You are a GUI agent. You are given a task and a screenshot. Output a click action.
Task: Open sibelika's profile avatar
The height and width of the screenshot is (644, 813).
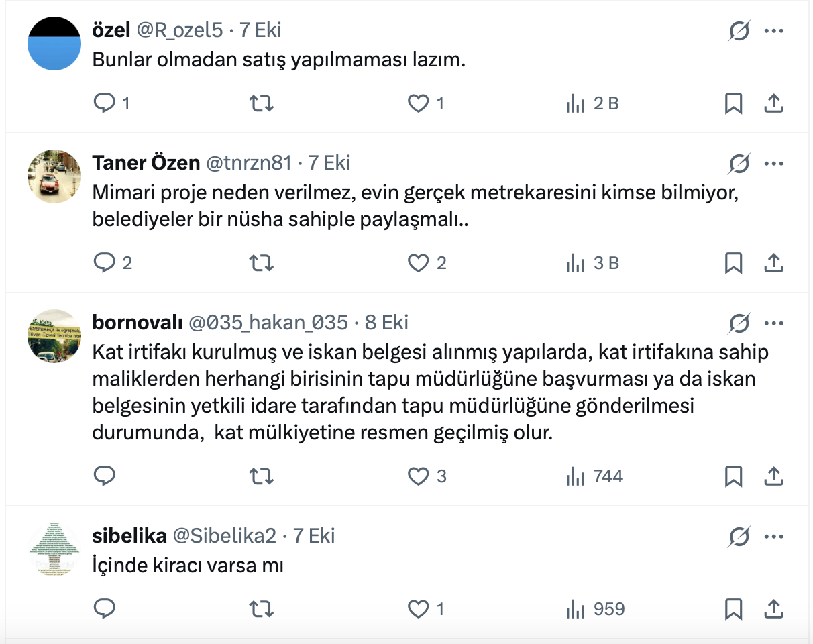tap(54, 548)
